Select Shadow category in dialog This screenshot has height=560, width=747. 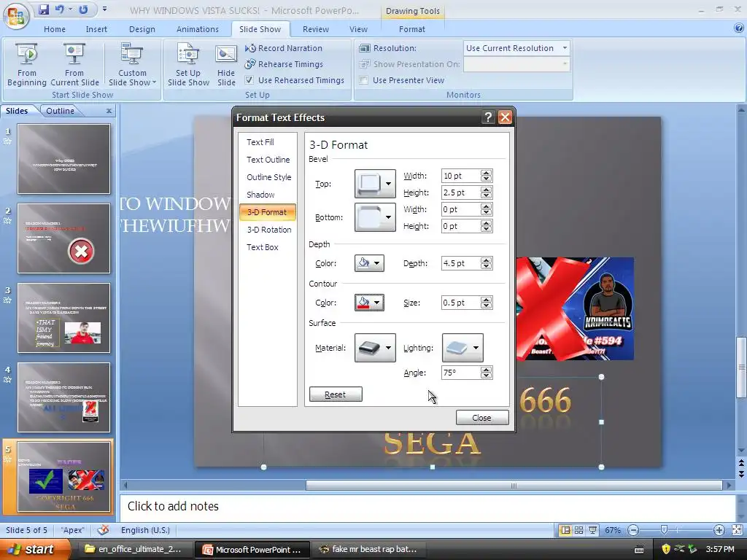tap(260, 194)
